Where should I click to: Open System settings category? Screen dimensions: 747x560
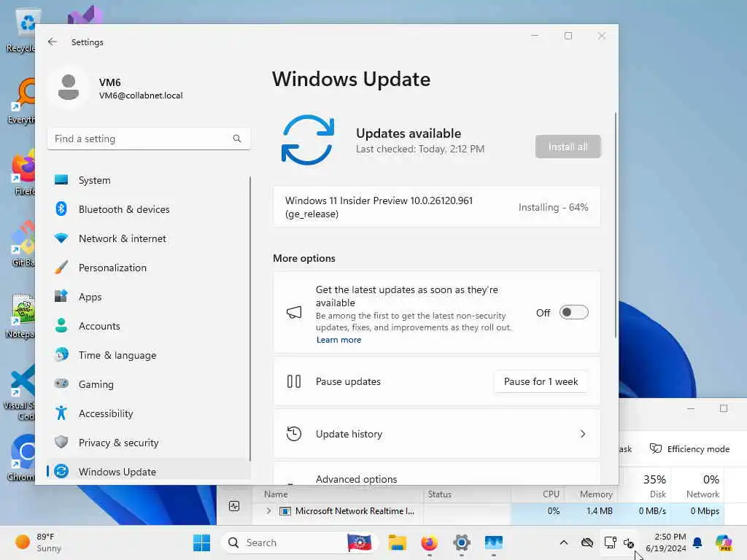pos(149,180)
